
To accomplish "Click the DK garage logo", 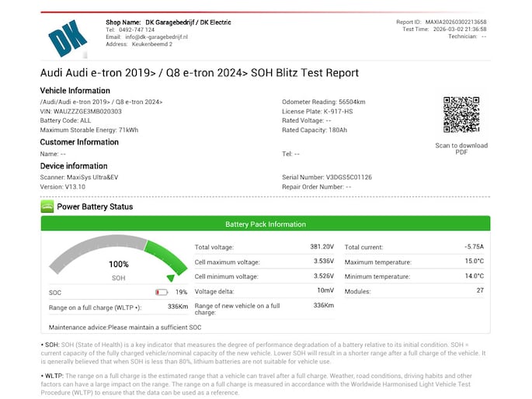I will (68, 36).
